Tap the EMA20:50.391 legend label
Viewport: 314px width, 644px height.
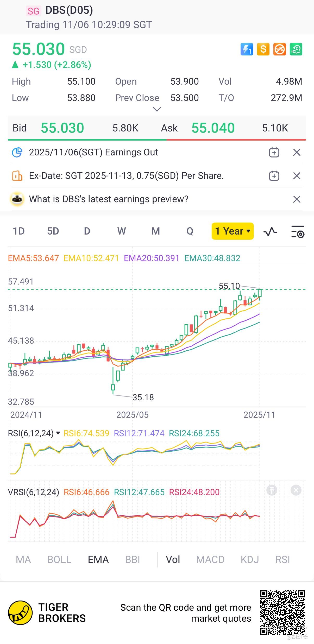click(x=152, y=258)
